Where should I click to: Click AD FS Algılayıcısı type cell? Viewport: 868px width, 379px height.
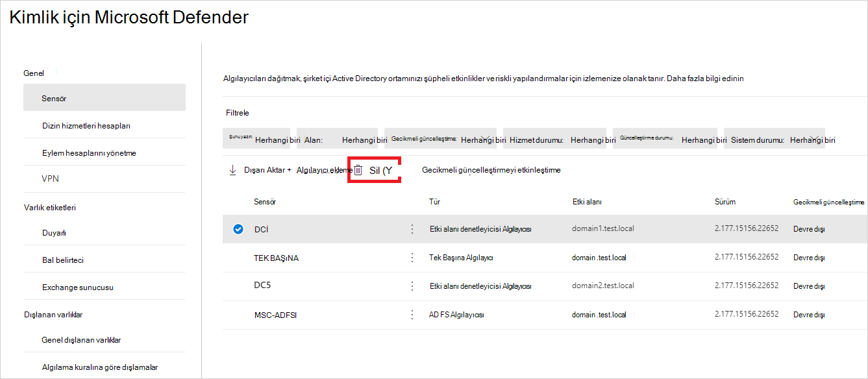pos(456,315)
